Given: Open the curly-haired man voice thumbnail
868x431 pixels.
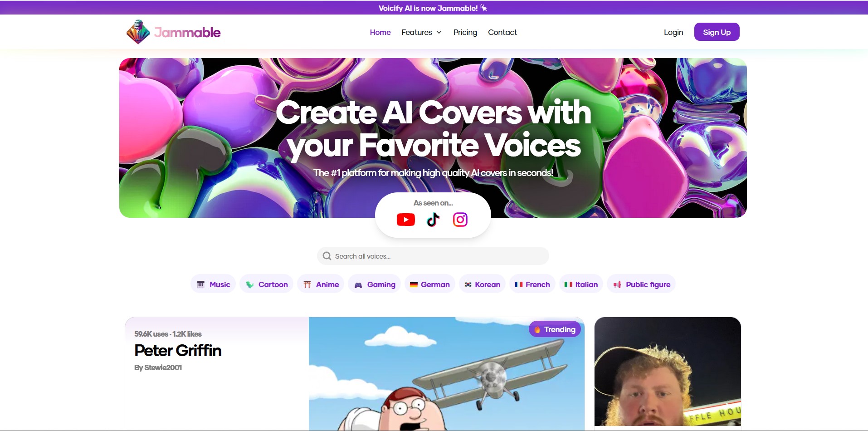Looking at the screenshot, I should (x=668, y=372).
